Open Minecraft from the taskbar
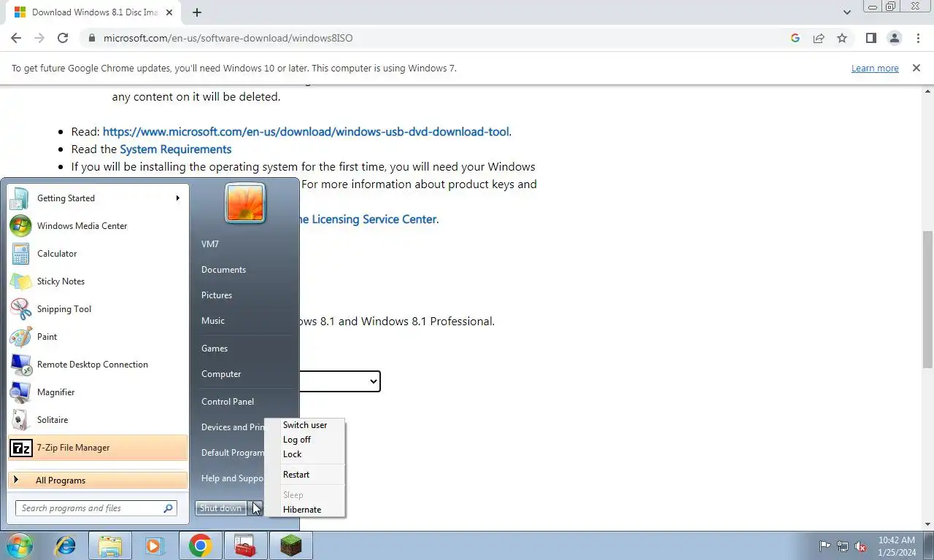Image resolution: width=934 pixels, height=560 pixels. pos(290,545)
